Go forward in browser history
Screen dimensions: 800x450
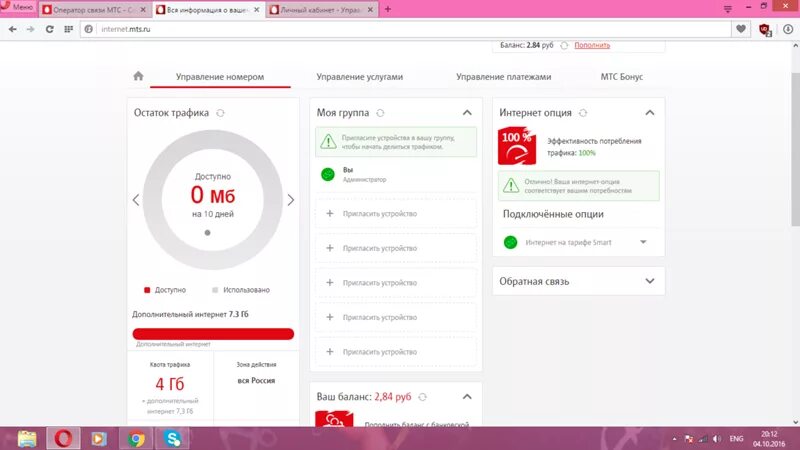(31, 30)
